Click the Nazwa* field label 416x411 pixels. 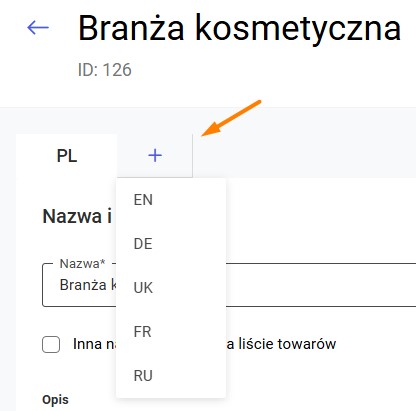(x=82, y=264)
